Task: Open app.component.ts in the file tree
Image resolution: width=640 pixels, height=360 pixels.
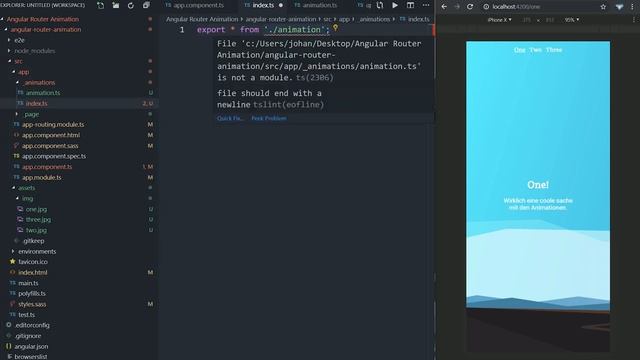Action: pyautogui.click(x=47, y=167)
